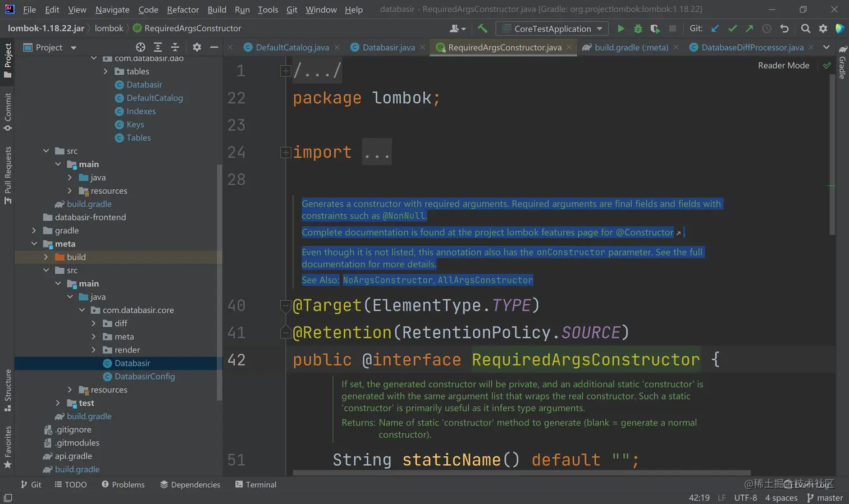This screenshot has height=504, width=849.
Task: Click UTF-8 encoding in status bar
Action: (x=746, y=498)
